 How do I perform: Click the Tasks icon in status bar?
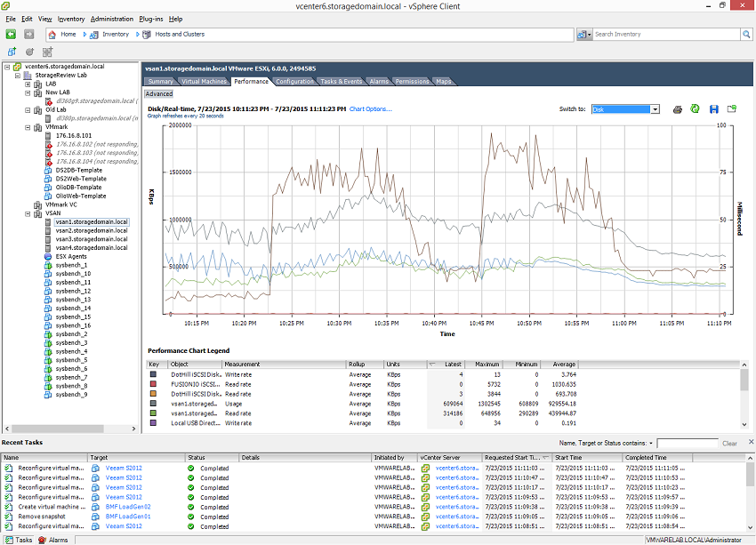point(9,540)
